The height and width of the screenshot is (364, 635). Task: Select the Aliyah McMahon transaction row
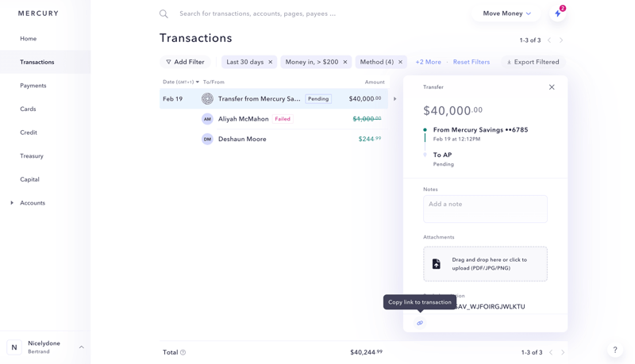coord(274,119)
